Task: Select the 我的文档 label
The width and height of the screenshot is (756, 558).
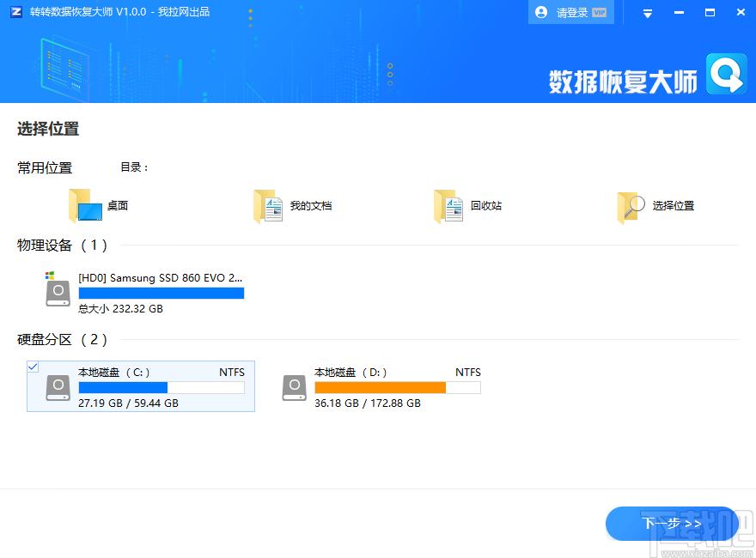Action: pyautogui.click(x=311, y=206)
